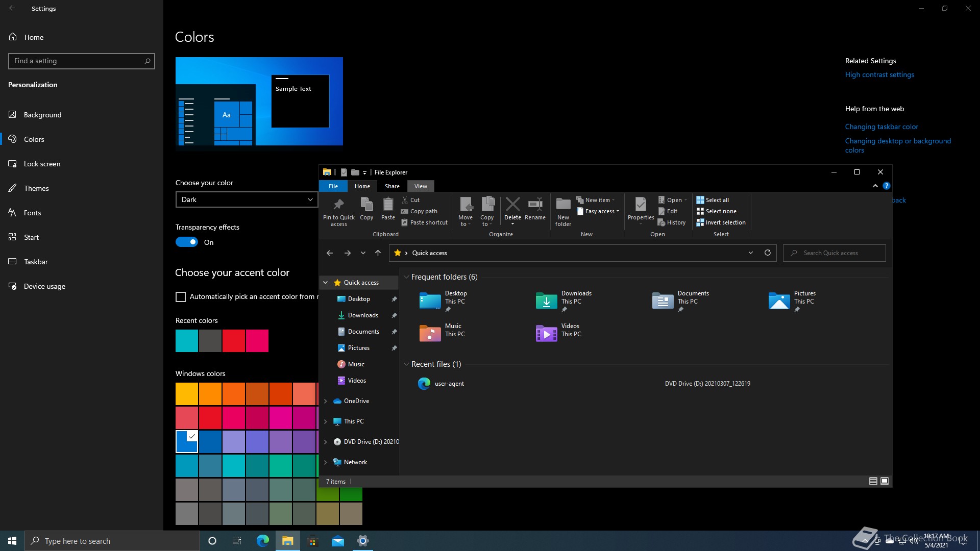Go to Settings Home

point(82,37)
